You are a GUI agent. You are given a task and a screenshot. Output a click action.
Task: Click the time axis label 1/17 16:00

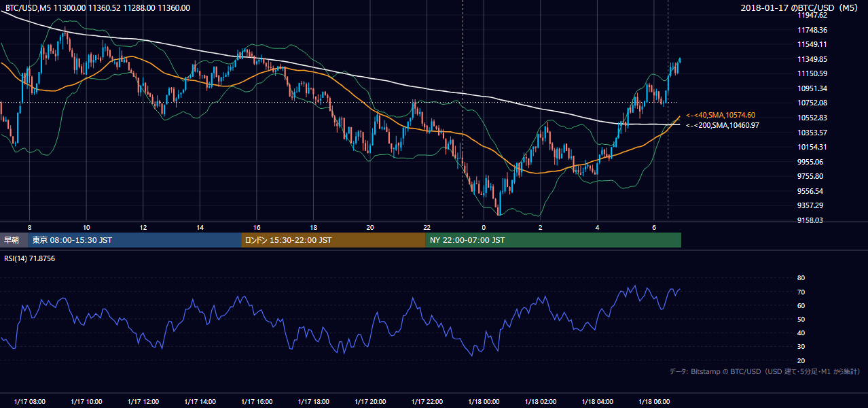257,402
